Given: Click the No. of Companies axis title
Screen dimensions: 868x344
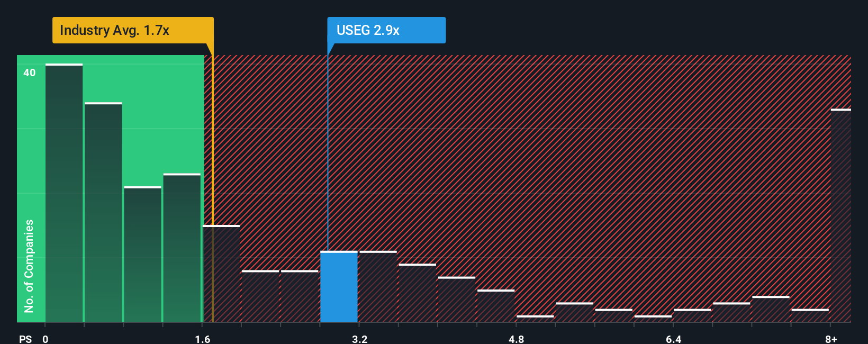Looking at the screenshot, I should pos(29,266).
